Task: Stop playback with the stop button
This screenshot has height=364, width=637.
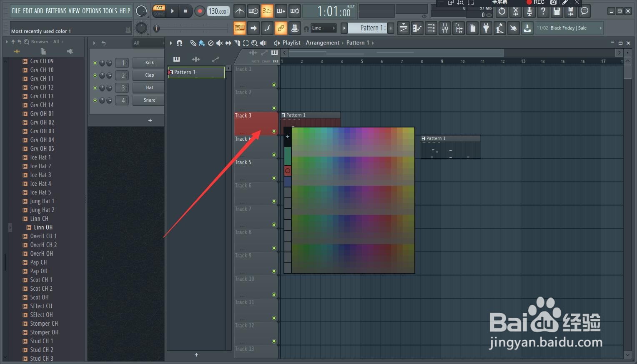Action: pos(185,11)
